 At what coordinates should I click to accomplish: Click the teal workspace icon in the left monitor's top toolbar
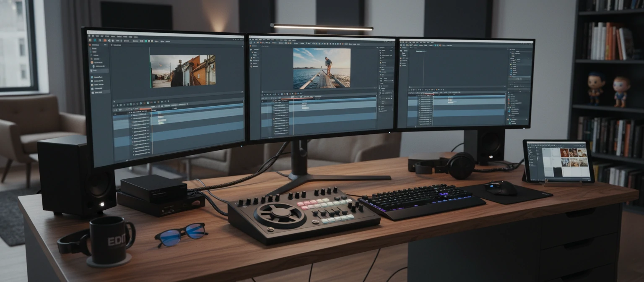(145, 42)
